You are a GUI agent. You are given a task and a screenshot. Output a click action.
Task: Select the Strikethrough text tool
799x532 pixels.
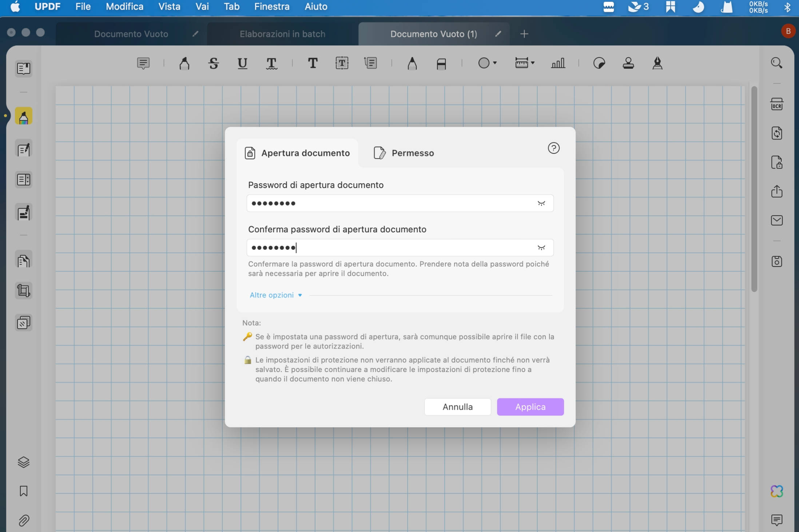(214, 63)
